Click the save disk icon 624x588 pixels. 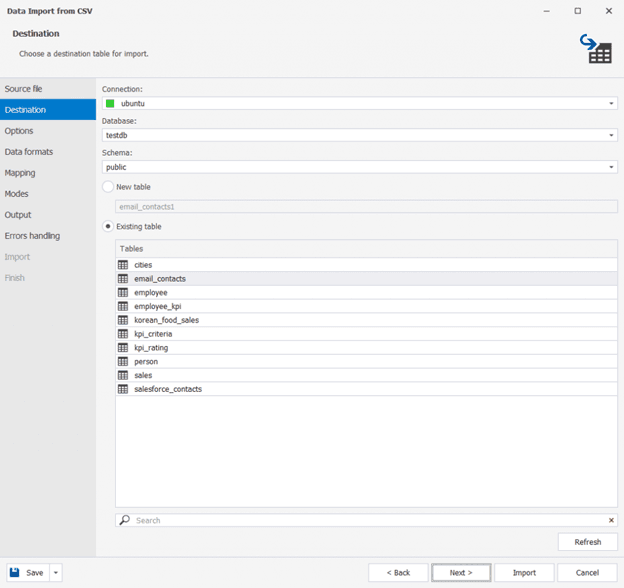coord(16,573)
